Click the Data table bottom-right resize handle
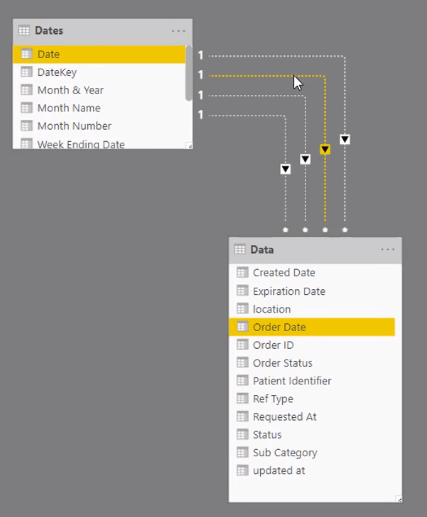427x517 pixels. pyautogui.click(x=399, y=499)
